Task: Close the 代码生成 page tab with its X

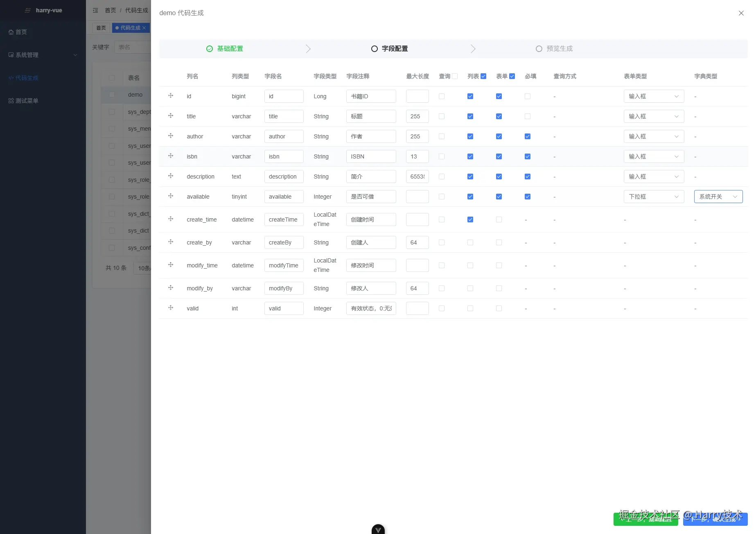Action: (x=144, y=28)
